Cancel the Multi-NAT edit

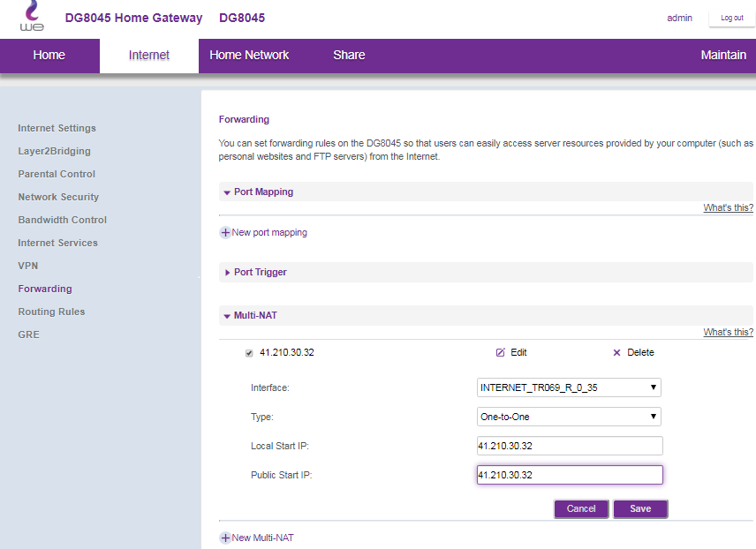click(x=581, y=509)
